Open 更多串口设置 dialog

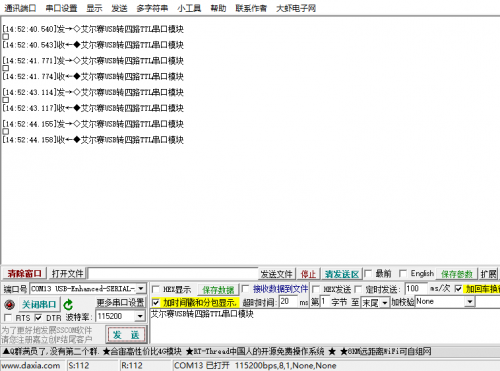point(121,302)
